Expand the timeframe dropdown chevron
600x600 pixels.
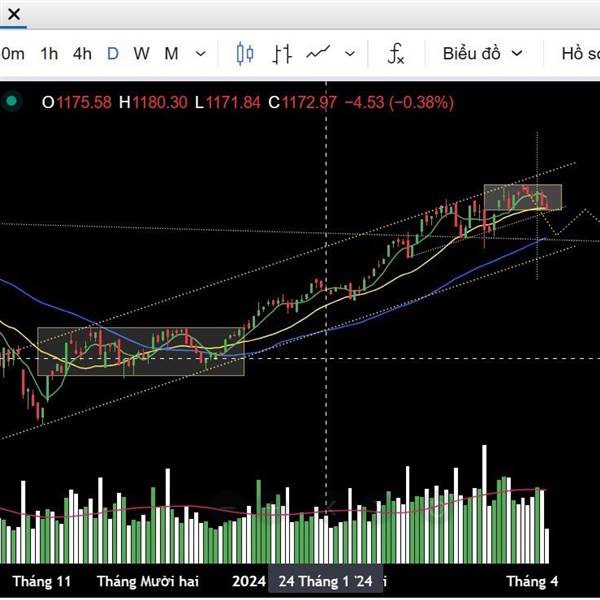pos(201,54)
